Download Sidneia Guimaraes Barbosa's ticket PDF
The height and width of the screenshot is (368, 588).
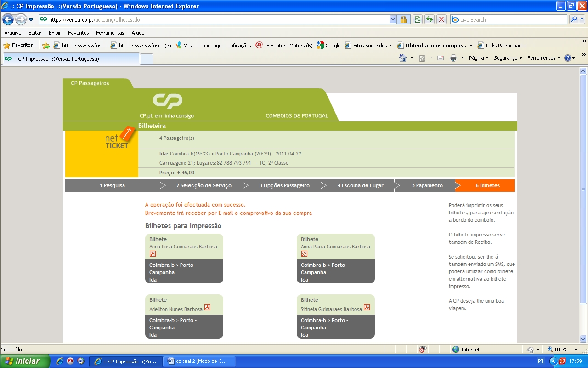[367, 307]
